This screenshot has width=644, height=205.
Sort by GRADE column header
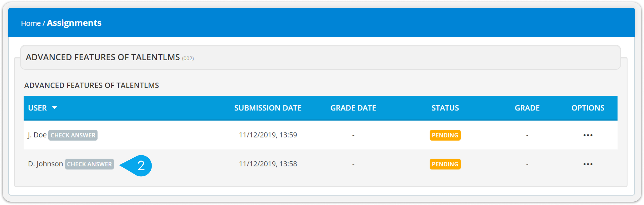pos(527,108)
